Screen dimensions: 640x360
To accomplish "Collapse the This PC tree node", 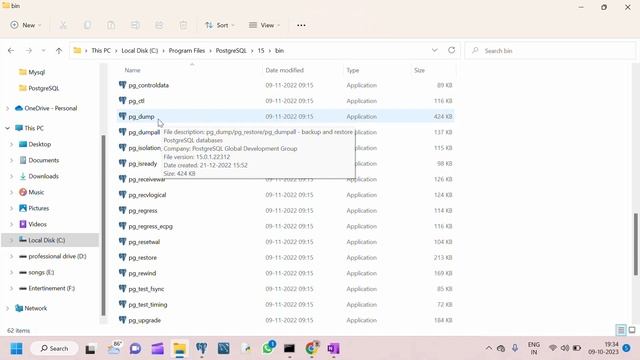I will click(7, 128).
